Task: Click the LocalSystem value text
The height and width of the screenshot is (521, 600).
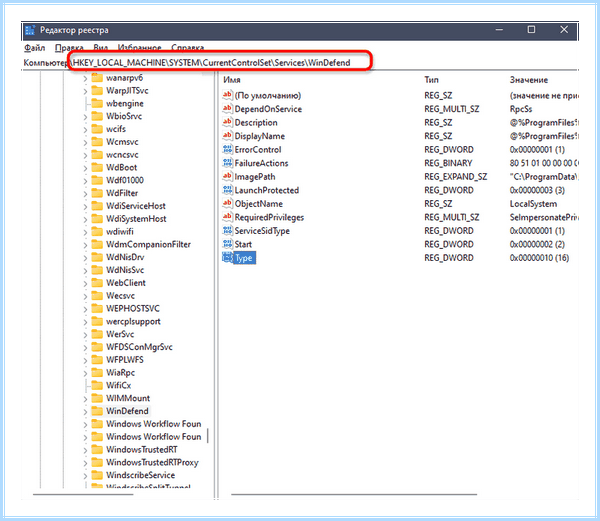Action: (533, 204)
